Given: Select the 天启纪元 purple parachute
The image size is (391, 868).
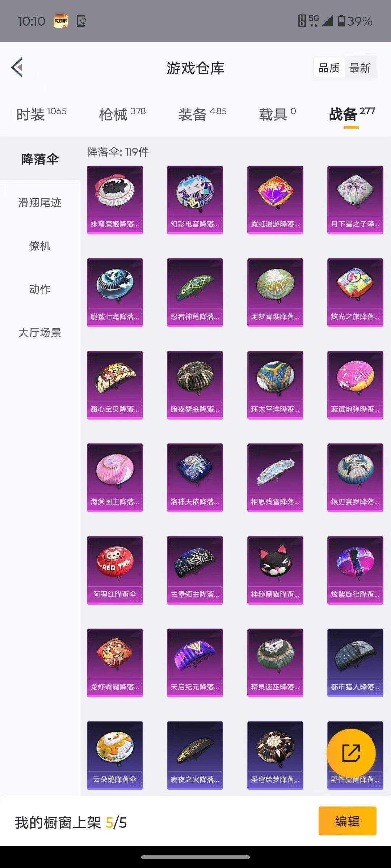Looking at the screenshot, I should pos(195,663).
